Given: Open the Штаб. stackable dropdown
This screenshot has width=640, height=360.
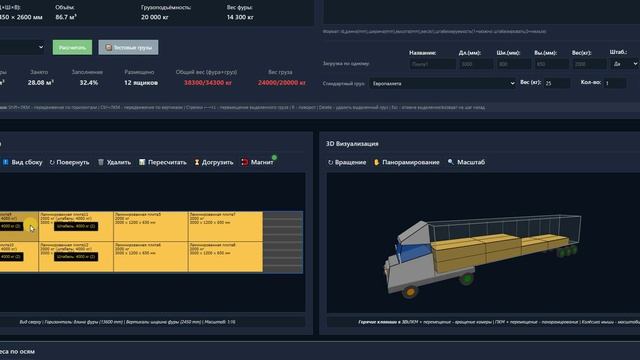Looking at the screenshot, I should [x=624, y=64].
